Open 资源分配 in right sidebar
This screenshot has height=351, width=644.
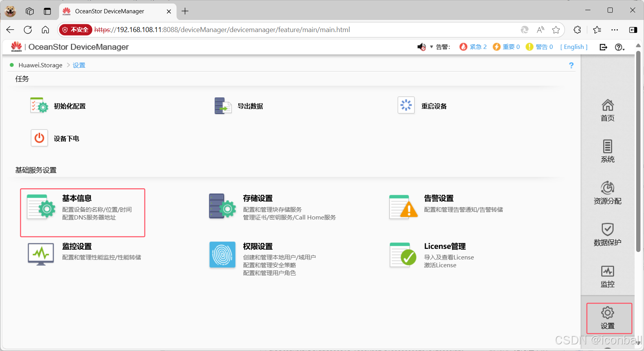coord(608,193)
